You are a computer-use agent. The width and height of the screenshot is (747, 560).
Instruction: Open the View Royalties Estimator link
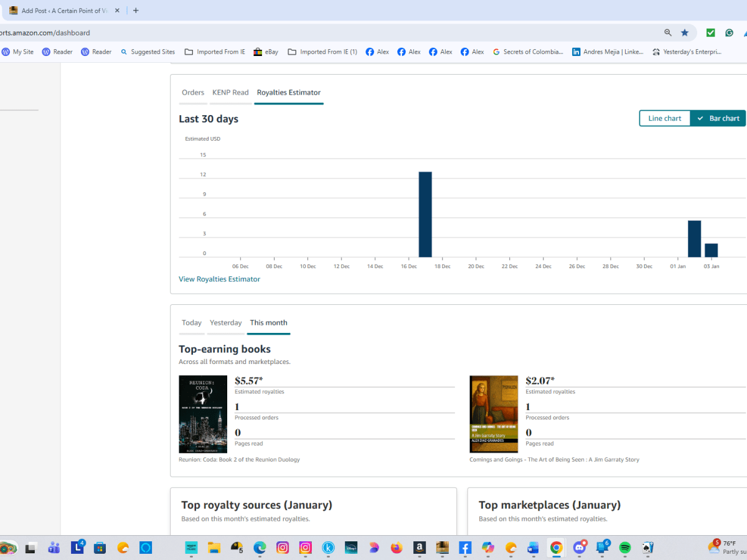pyautogui.click(x=219, y=279)
